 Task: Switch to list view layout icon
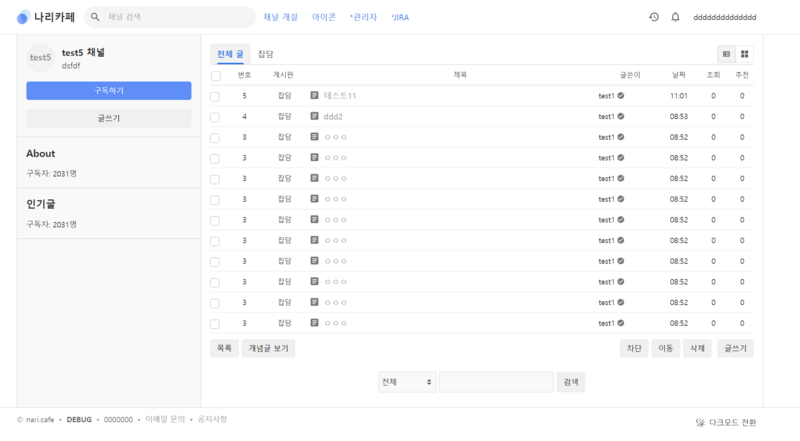[x=726, y=54]
